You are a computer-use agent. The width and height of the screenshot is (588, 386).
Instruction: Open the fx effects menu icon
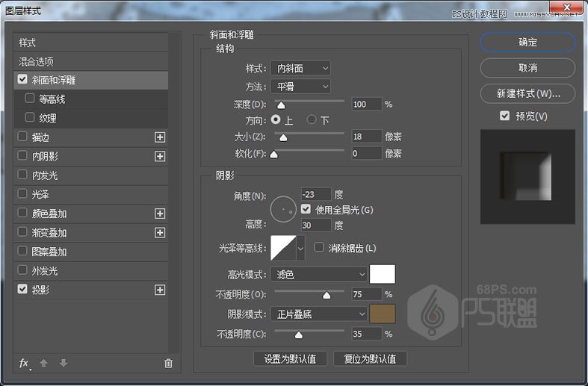(24, 363)
